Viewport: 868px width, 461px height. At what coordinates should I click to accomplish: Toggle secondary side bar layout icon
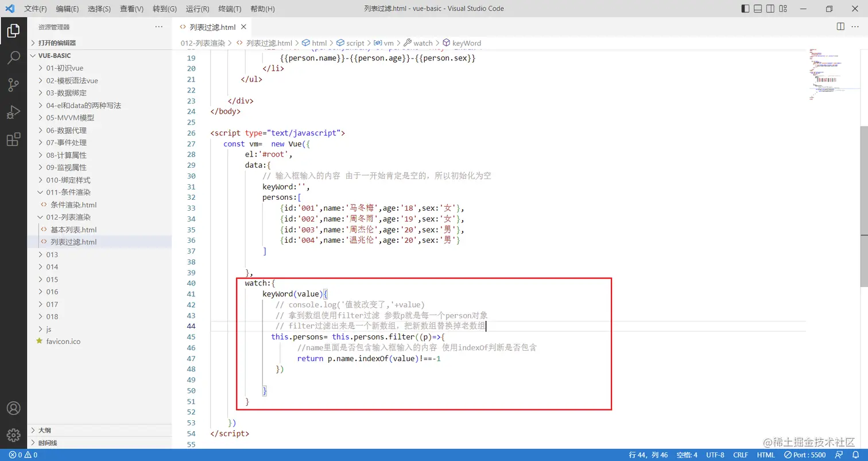pos(770,9)
